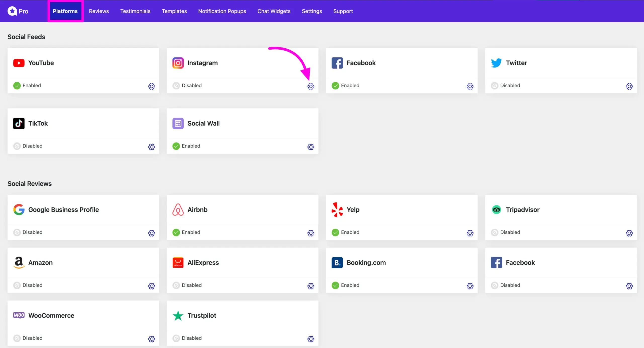Screen dimensions: 644x348
Task: Open the Support tab
Action: pos(343,11)
